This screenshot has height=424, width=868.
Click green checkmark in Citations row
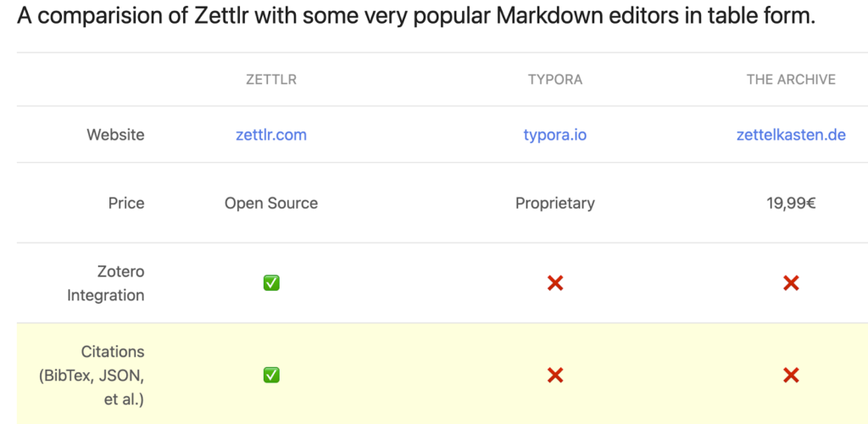[271, 375]
